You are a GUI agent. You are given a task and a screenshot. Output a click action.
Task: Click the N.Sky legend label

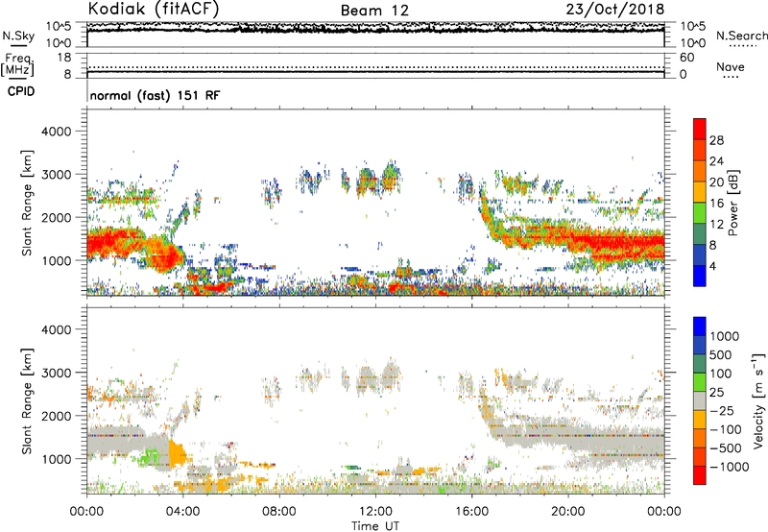[x=18, y=36]
